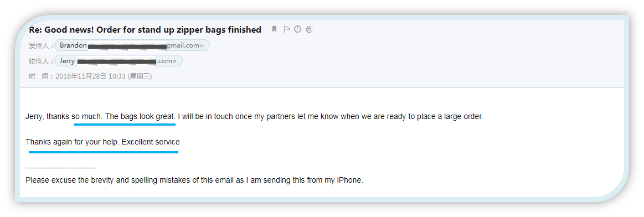Click the dashed signature separator line
This screenshot has height=217, width=644.
coord(60,168)
